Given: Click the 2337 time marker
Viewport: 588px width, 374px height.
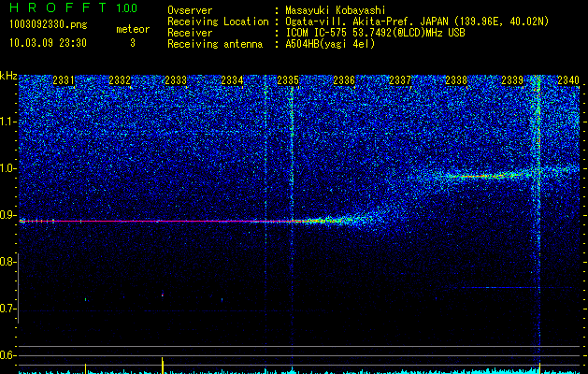Looking at the screenshot, I should pos(400,80).
